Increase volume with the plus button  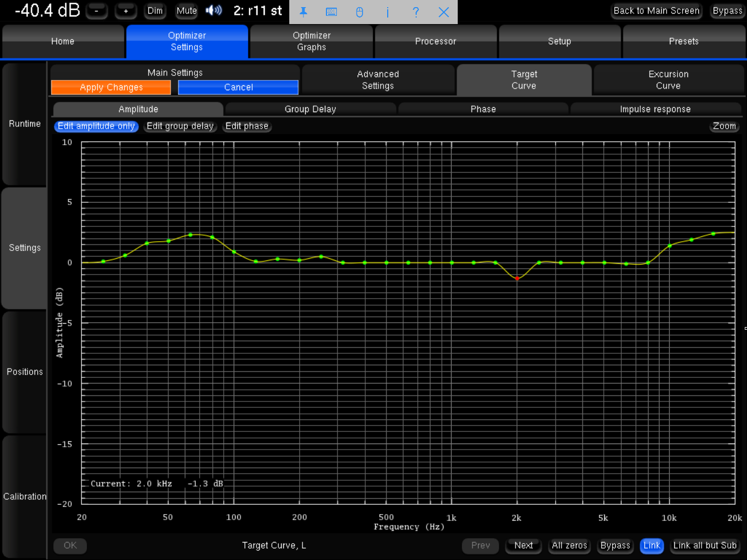(x=126, y=11)
